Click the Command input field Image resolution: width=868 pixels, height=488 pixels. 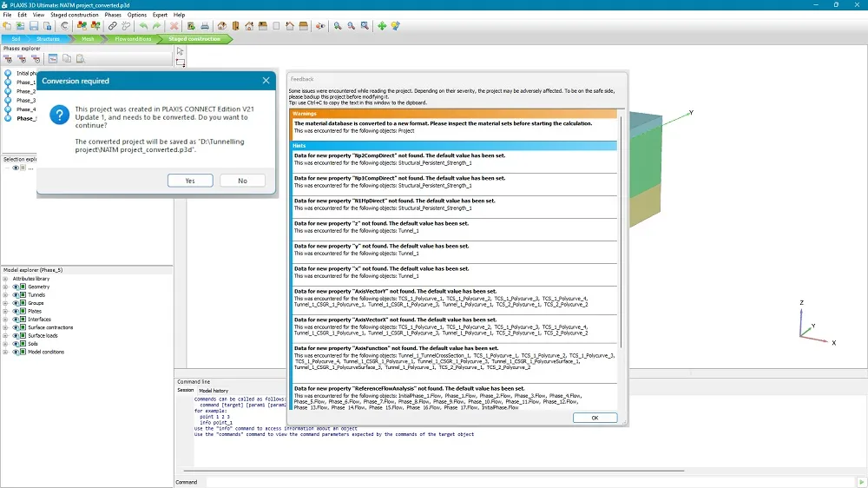pos(530,483)
